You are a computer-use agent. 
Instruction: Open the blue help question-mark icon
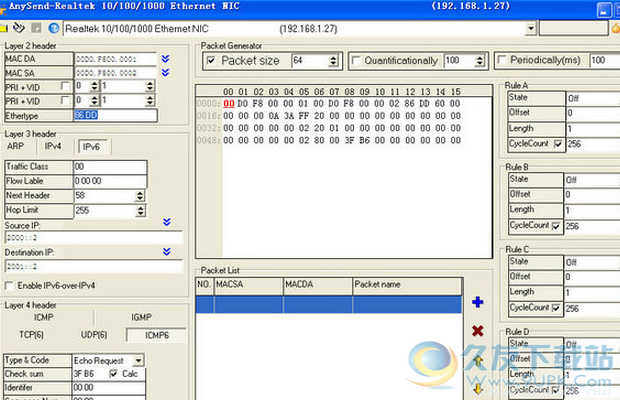(x=54, y=28)
